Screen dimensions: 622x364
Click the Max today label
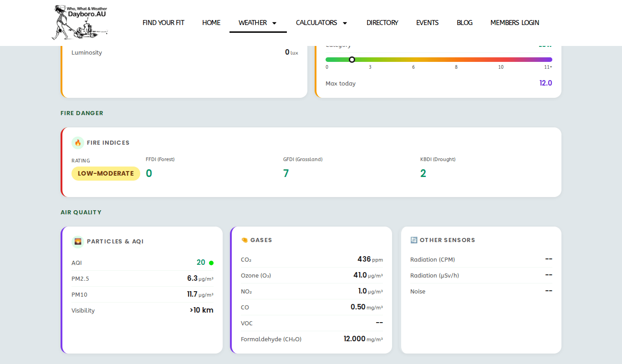(x=341, y=84)
